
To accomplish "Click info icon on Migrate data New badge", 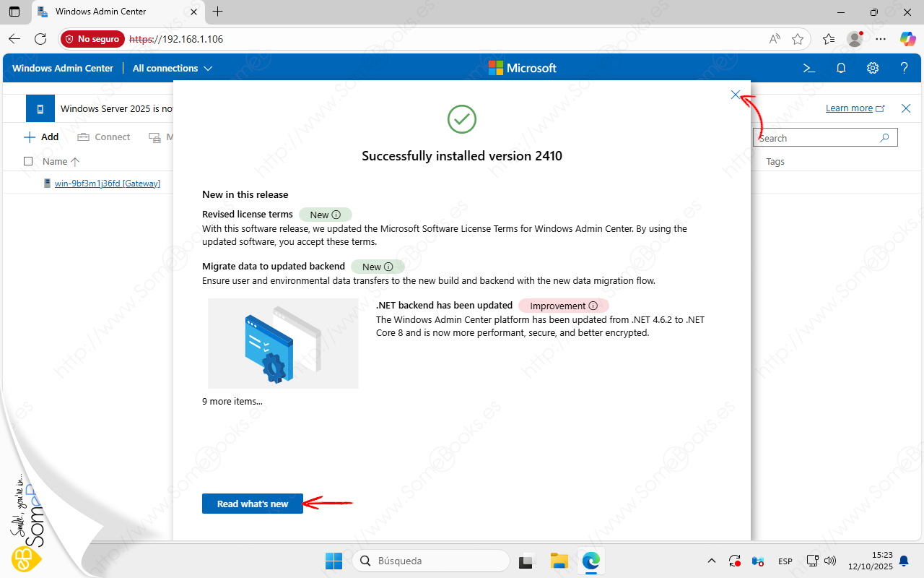I will [x=388, y=267].
